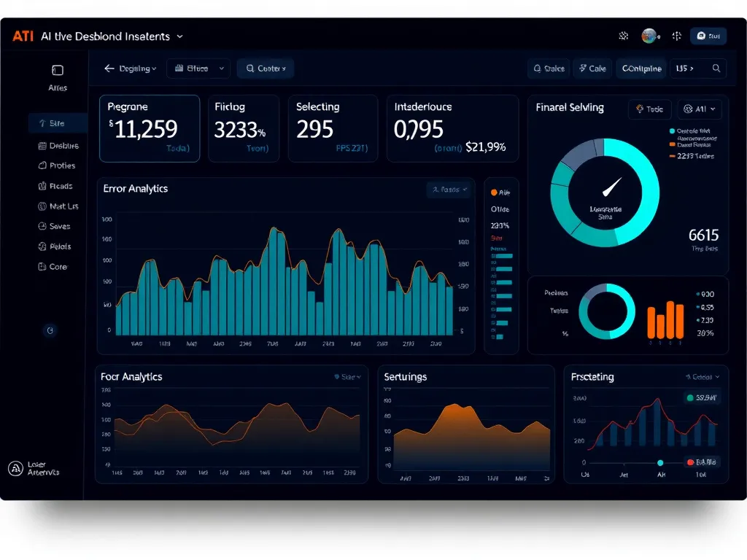
Task: Toggle the red legend chip in Frscteting
Action: pos(701,462)
